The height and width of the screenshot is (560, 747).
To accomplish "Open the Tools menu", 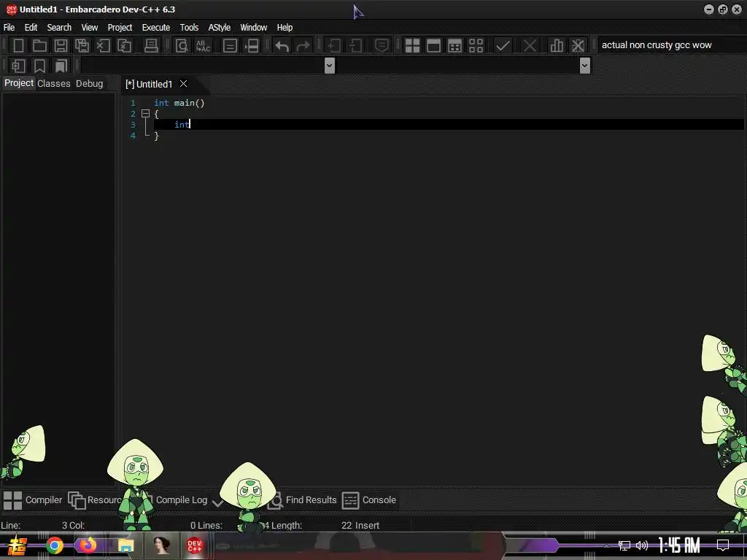I will click(x=189, y=28).
